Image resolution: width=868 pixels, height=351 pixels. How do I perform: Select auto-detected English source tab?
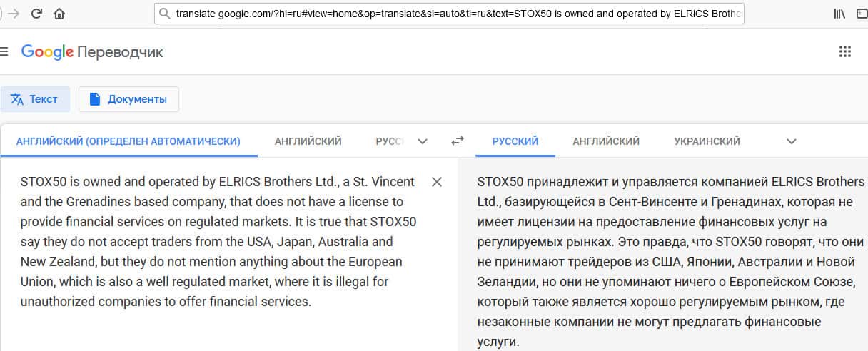coord(128,141)
